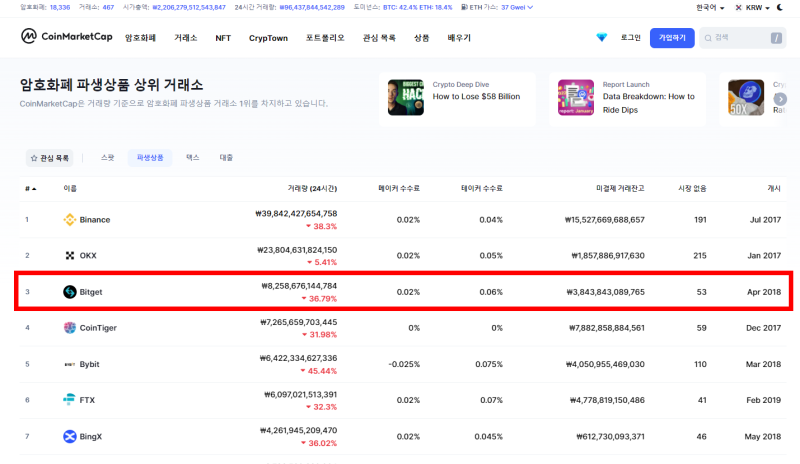Screen dimensions: 800x464
Task: Click the 가입하기 sign-up button
Action: (672, 38)
